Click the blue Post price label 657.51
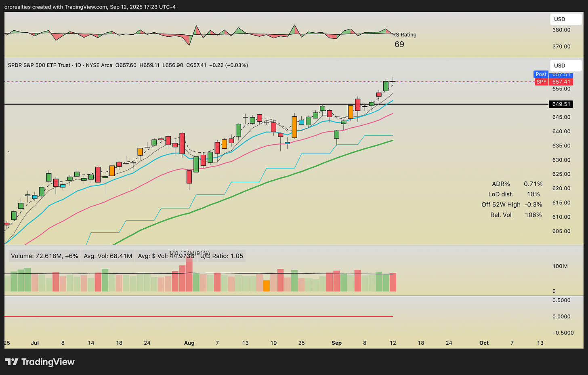This screenshot has height=375, width=588. pyautogui.click(x=553, y=74)
